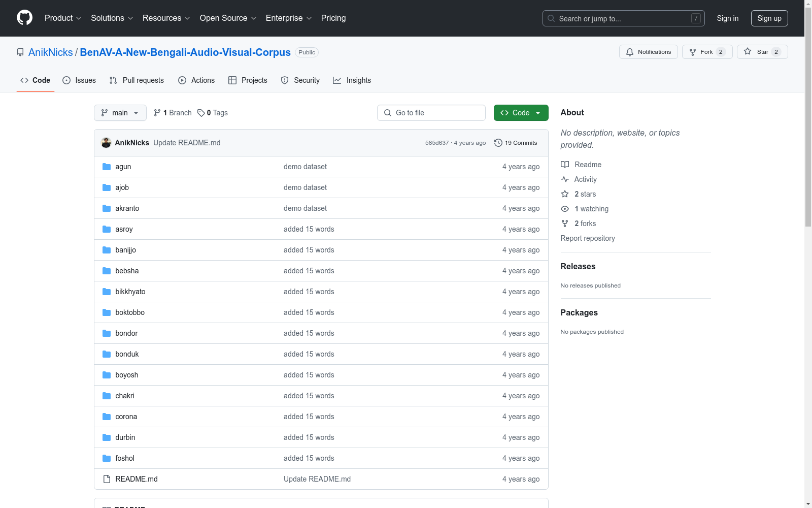Open GitHub homepage via Octocat logo
Screen dimensions: 812x508
pos(24,18)
